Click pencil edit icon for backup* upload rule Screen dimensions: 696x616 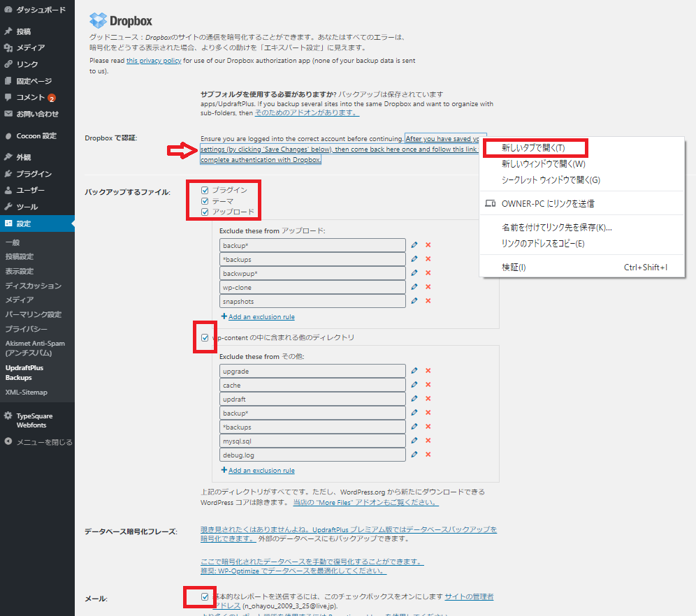tap(414, 245)
